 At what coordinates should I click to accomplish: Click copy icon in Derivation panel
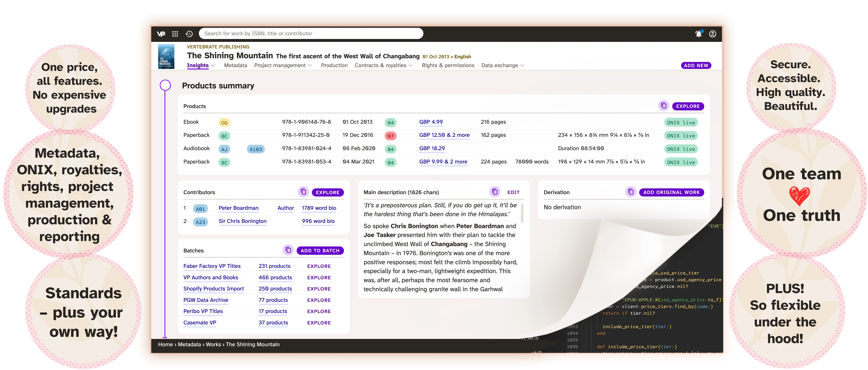pyautogui.click(x=630, y=192)
